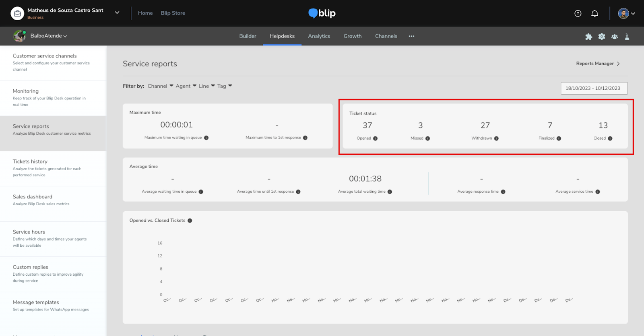The width and height of the screenshot is (644, 336).
Task: Expand the Channel filter dropdown
Action: pos(160,86)
